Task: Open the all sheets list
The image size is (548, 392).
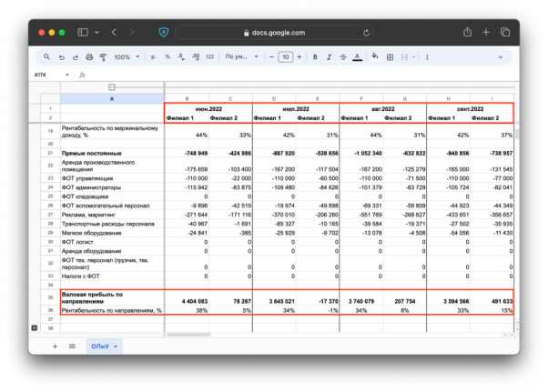Action: point(72,347)
